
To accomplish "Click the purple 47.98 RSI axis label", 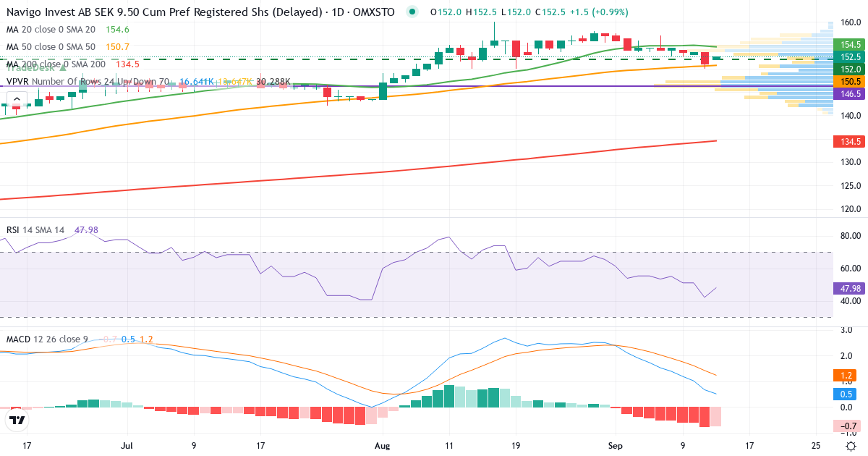I will [x=851, y=288].
